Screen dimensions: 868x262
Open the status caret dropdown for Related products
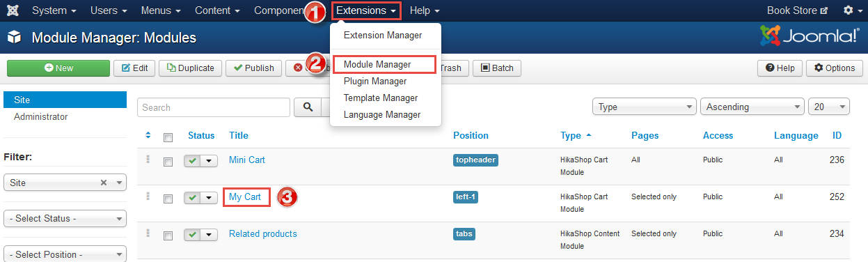click(x=210, y=235)
